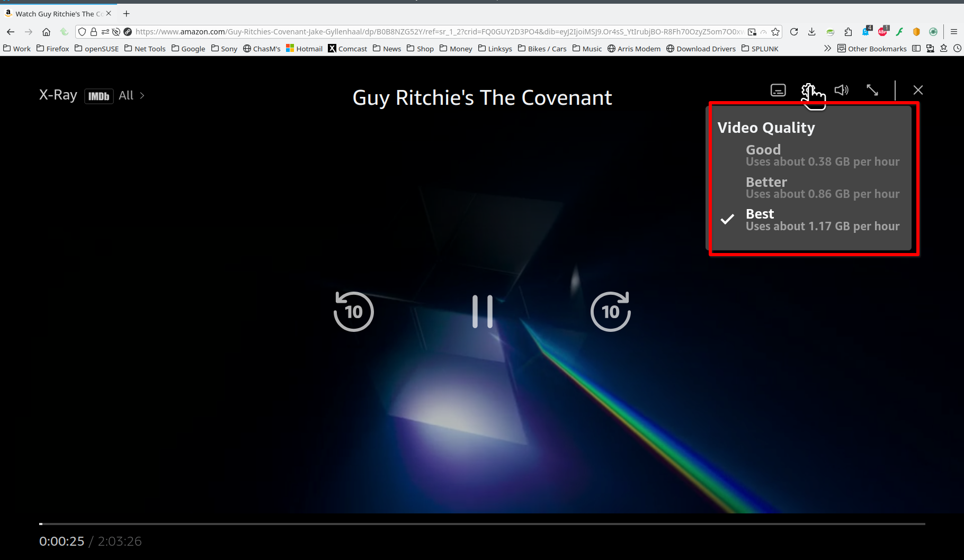Image resolution: width=964 pixels, height=560 pixels.
Task: Open the Work bookmarks folder
Action: pyautogui.click(x=17, y=49)
